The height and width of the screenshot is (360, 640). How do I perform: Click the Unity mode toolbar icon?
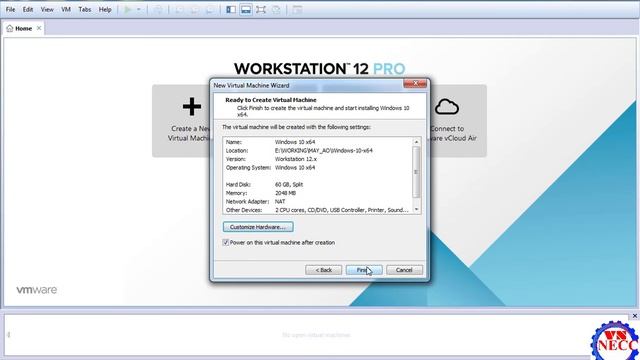(x=276, y=9)
